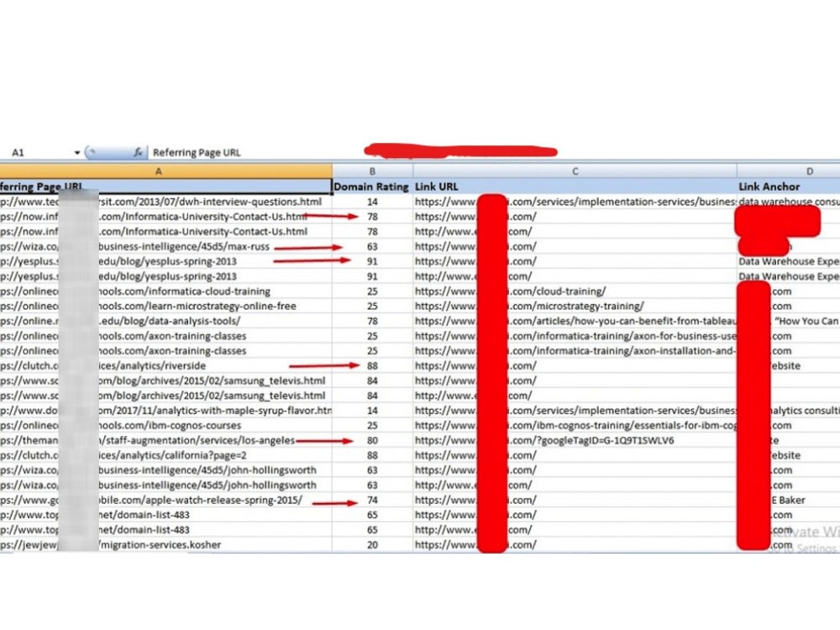This screenshot has width=840, height=630.
Task: Select Link URL ending in microstrategy-training/
Action: 575,307
